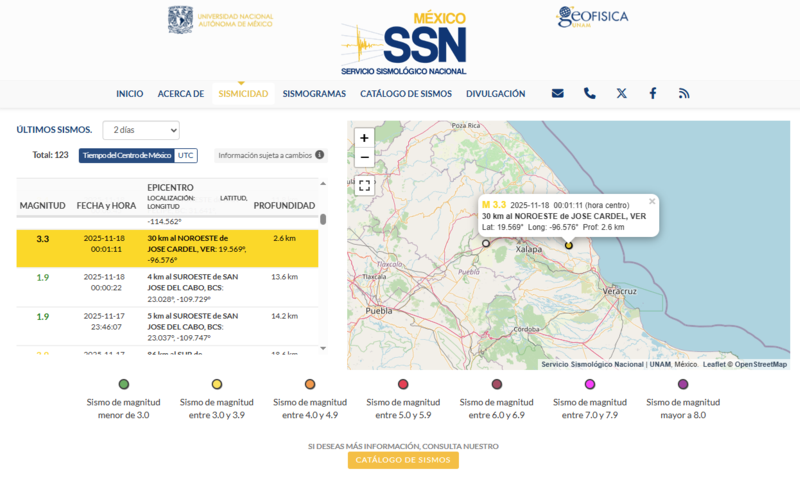Open the Sismicidad menu
Viewport: 800px width, 480px height.
(x=243, y=94)
